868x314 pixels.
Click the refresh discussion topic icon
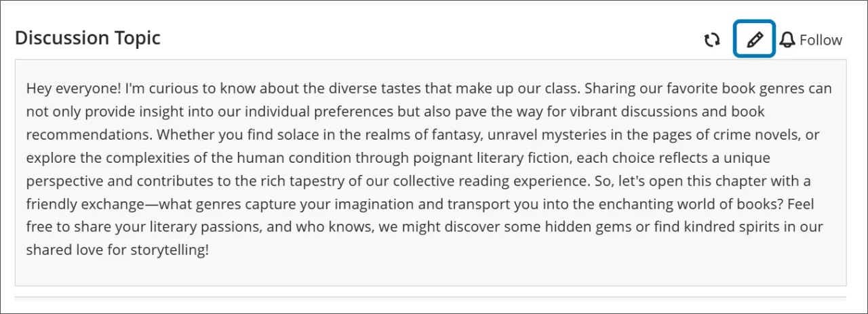(711, 40)
